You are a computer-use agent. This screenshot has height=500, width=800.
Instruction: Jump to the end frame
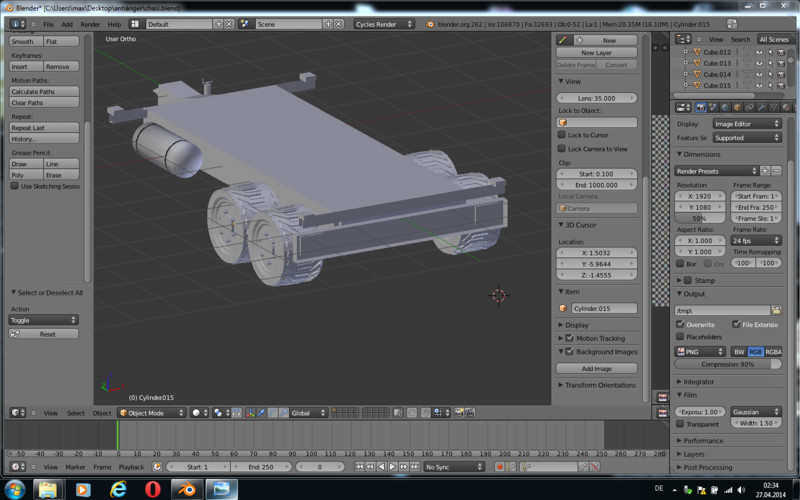(x=415, y=467)
